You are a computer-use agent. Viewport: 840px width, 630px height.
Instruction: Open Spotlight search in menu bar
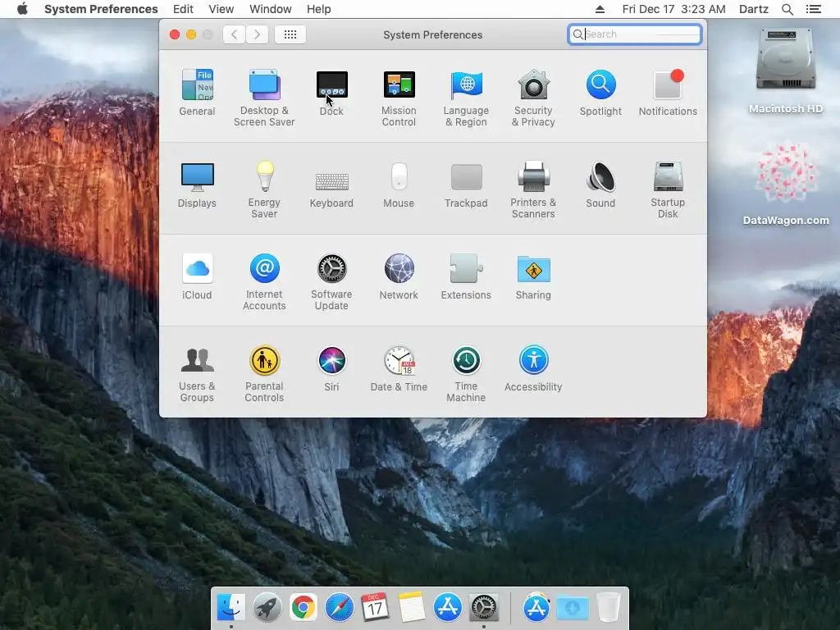(787, 9)
